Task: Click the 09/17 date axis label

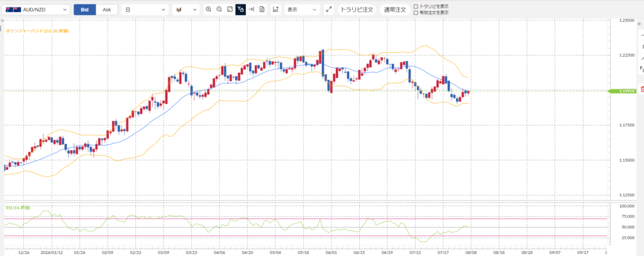Action: pyautogui.click(x=583, y=253)
